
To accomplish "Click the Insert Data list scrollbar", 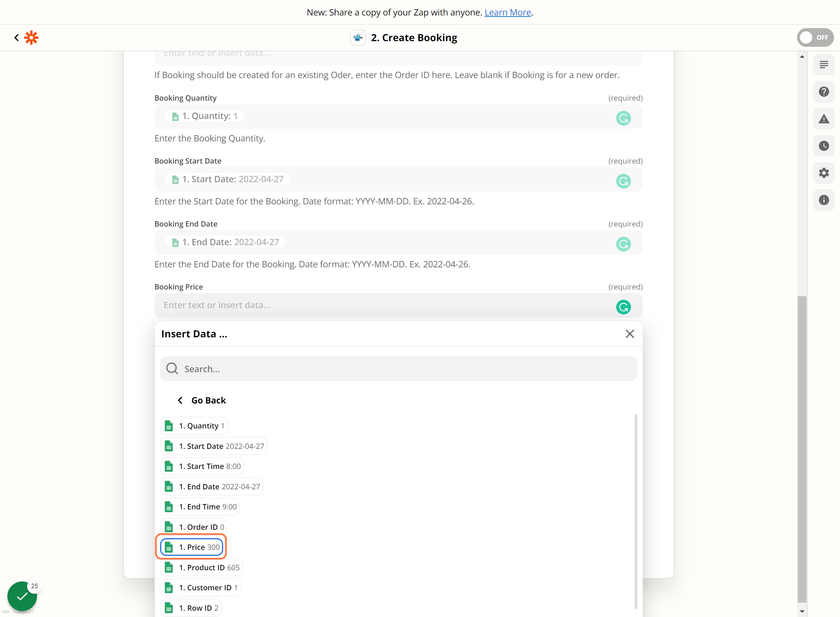I will [636, 511].
